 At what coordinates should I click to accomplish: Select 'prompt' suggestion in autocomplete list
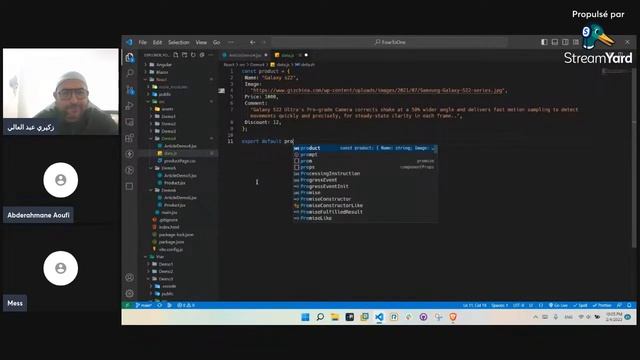click(365, 154)
